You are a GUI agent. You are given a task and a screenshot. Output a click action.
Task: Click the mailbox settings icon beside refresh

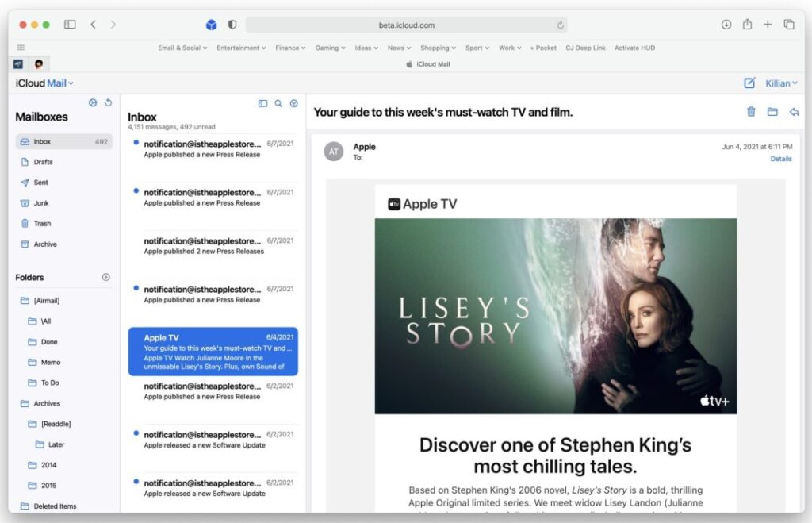point(93,102)
